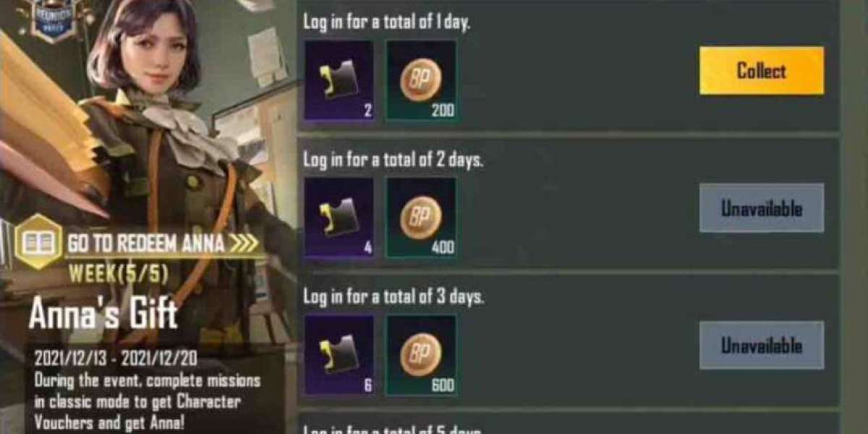
Task: Tap the character voucher icon with quantity 4
Action: pyautogui.click(x=339, y=218)
